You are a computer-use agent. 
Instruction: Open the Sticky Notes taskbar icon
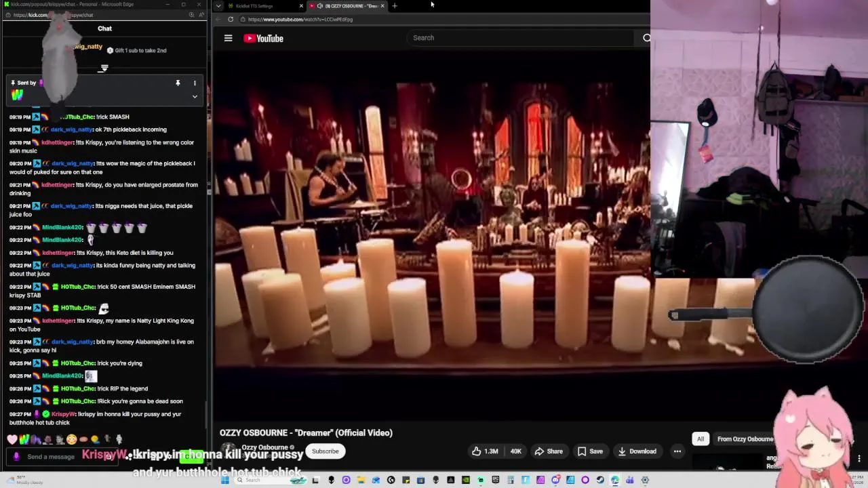click(x=406, y=480)
